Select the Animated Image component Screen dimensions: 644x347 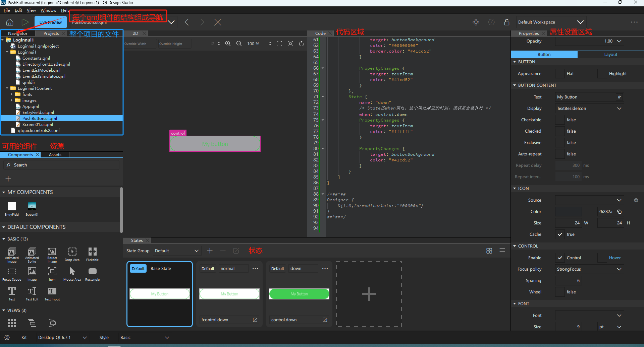[x=12, y=255]
